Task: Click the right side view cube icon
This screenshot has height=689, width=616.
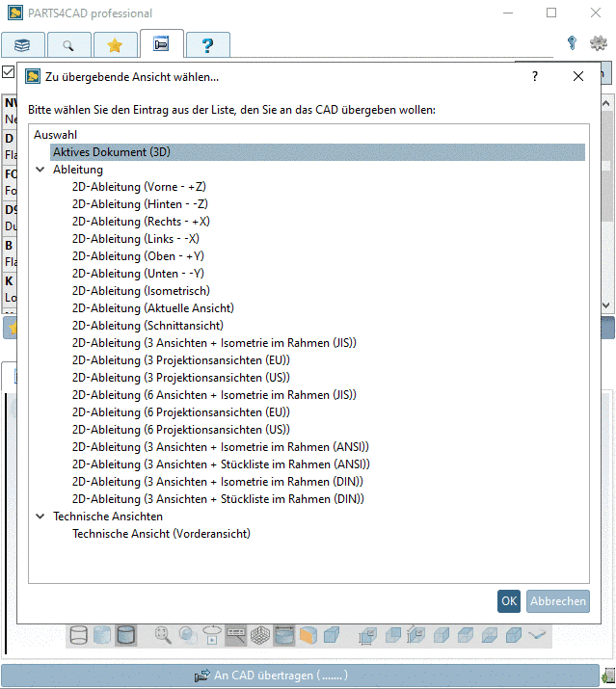Action: pyautogui.click(x=514, y=635)
